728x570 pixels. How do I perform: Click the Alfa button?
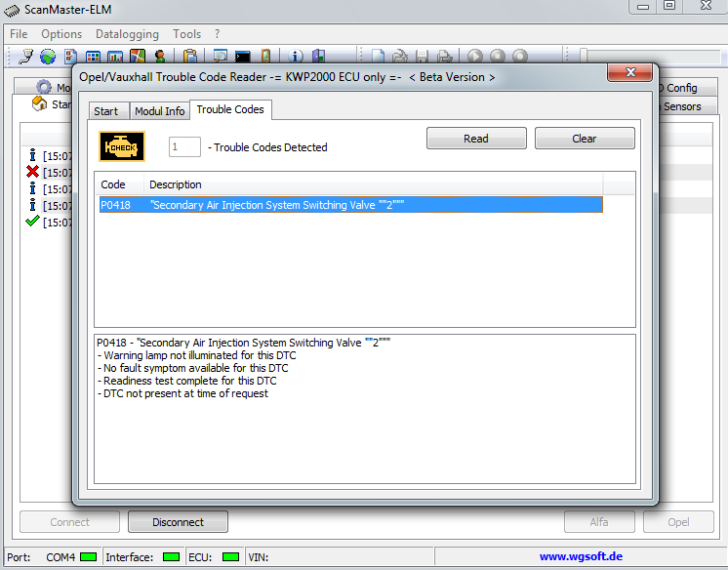599,522
